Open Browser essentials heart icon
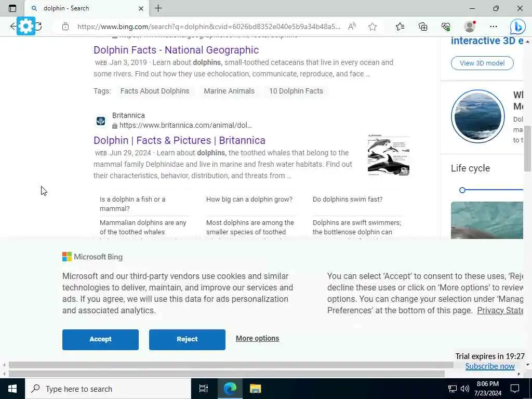 coord(446,26)
